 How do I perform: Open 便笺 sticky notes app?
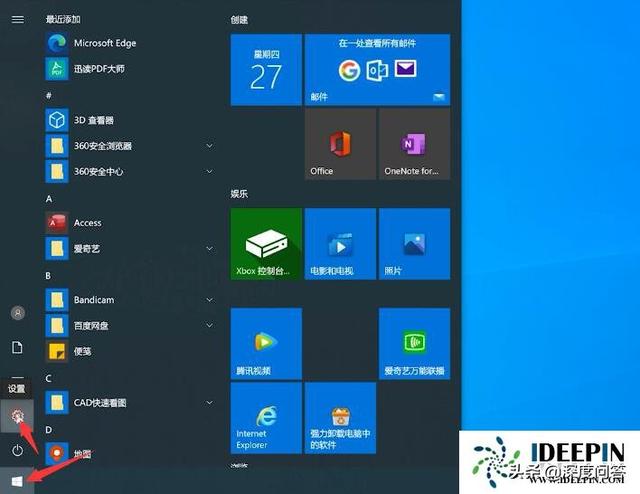pyautogui.click(x=131, y=352)
